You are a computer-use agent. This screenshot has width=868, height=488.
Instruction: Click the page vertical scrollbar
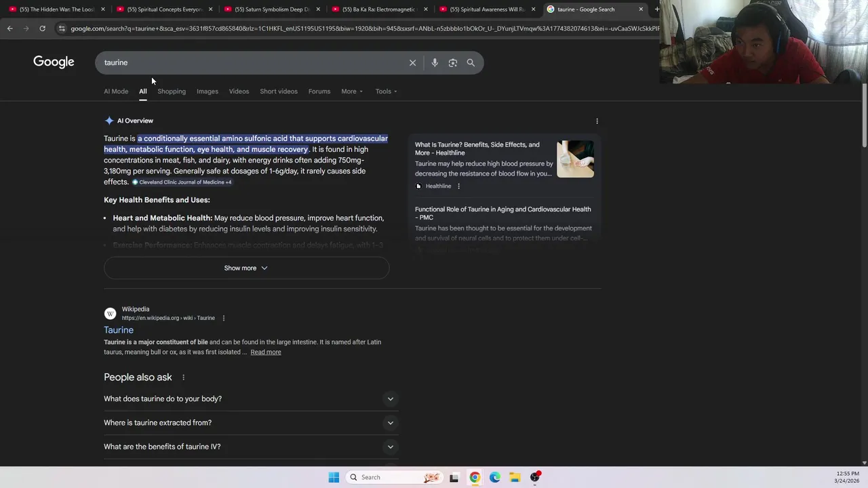pyautogui.click(x=864, y=115)
